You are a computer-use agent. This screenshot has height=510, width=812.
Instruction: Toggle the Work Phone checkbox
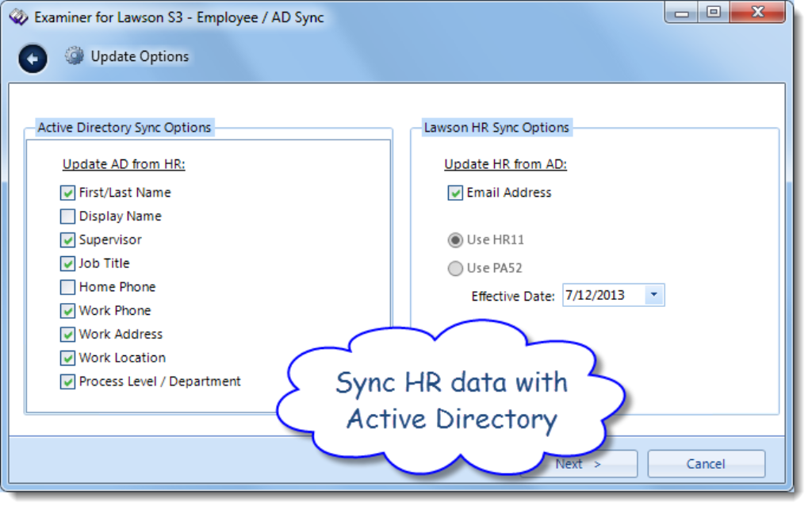pos(67,311)
